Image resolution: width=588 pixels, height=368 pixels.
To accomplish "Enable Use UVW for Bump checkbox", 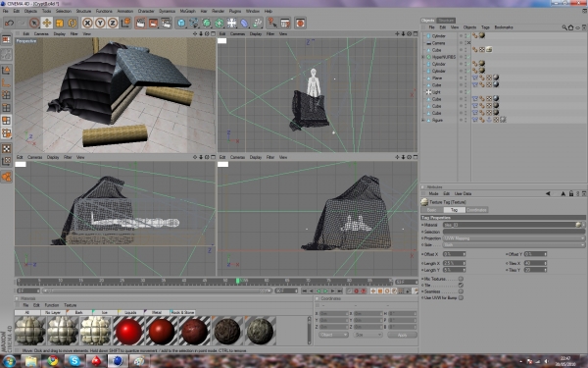I will pyautogui.click(x=461, y=297).
